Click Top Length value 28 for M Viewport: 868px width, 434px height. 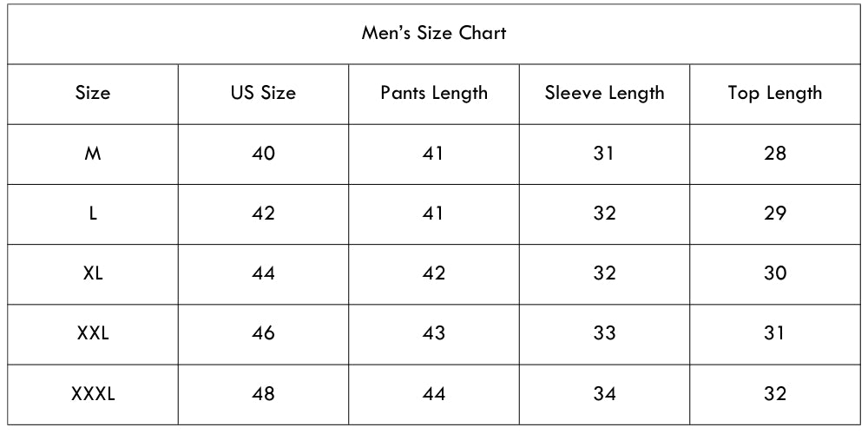pos(775,154)
